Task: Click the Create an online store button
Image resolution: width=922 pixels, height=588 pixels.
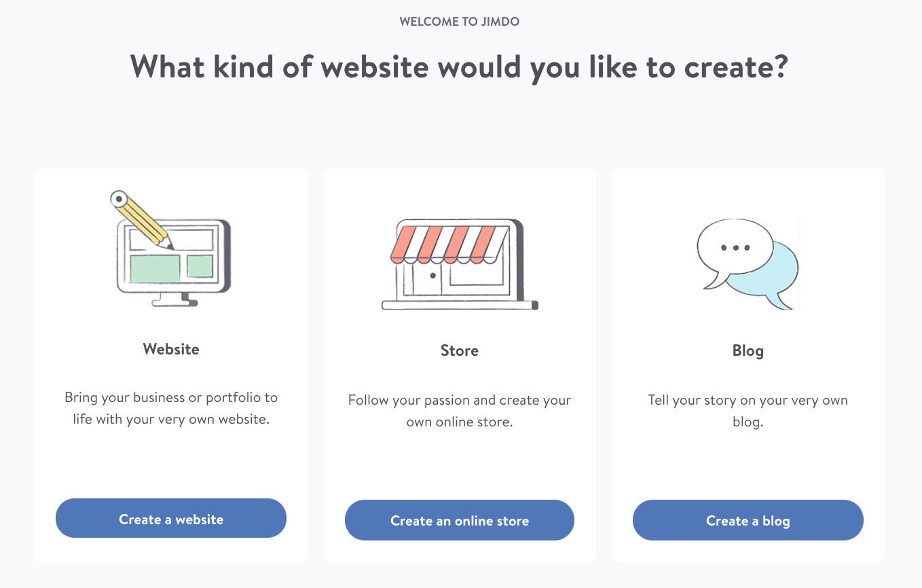Action: 460,520
